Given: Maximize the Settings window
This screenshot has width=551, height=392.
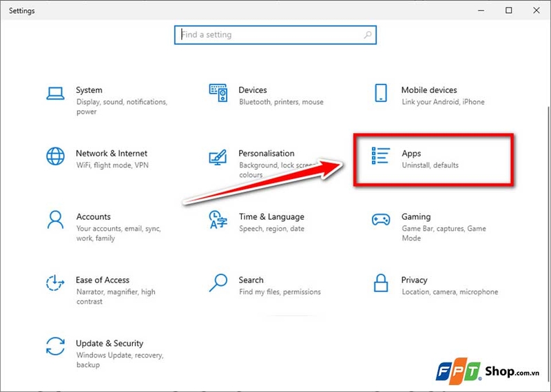Looking at the screenshot, I should tap(508, 10).
